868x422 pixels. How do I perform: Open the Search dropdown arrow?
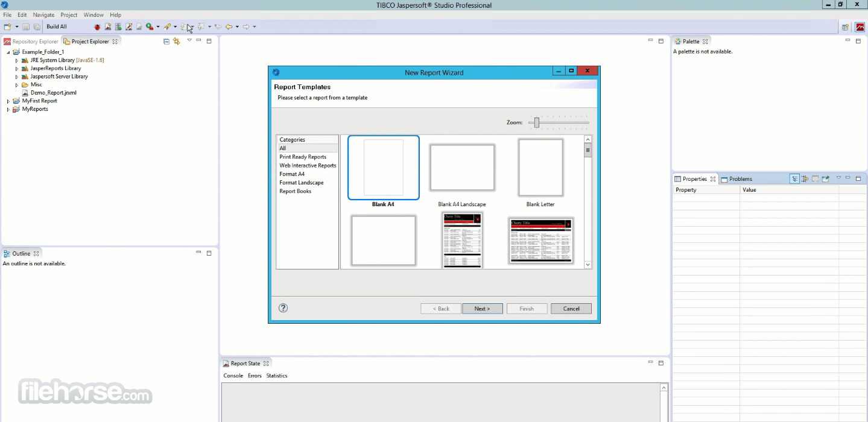175,27
